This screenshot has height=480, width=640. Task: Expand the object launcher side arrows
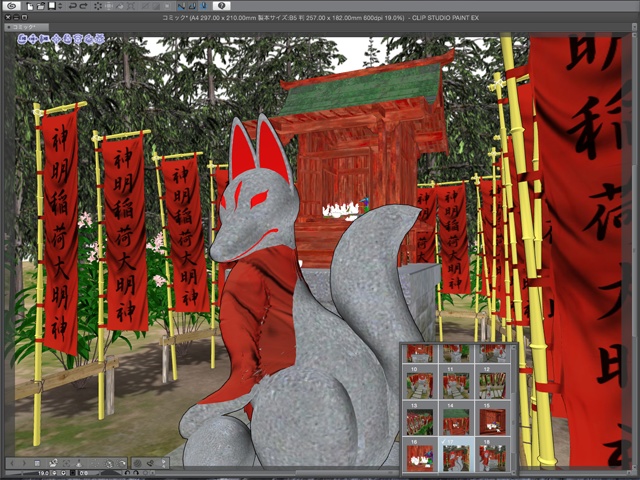[164, 463]
